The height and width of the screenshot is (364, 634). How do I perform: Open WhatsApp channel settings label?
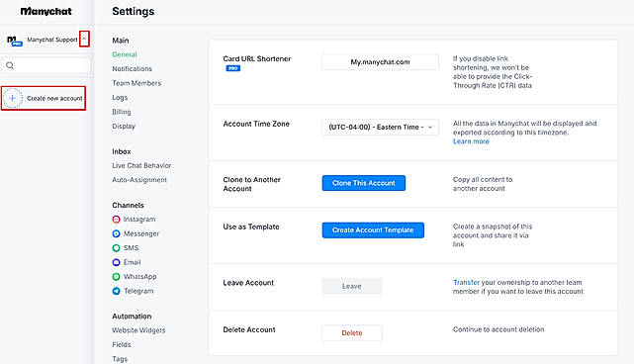139,277
